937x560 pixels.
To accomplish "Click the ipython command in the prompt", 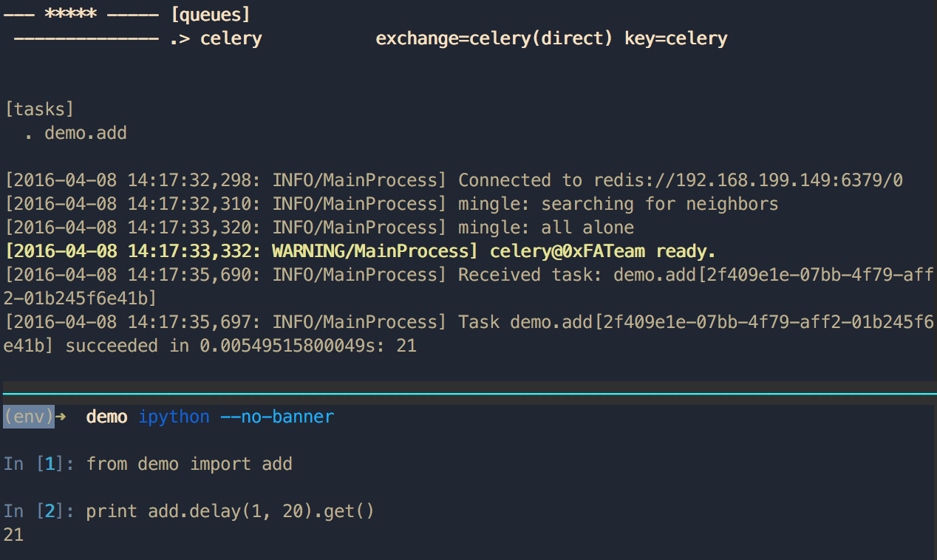I will (174, 417).
